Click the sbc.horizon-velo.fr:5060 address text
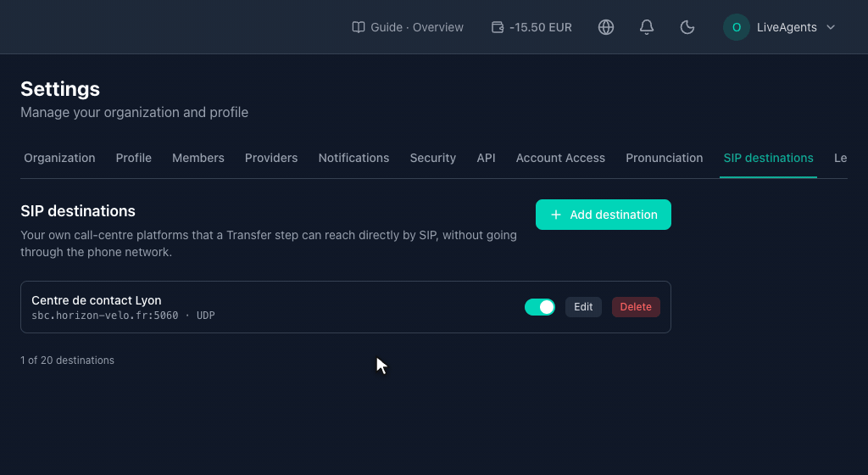This screenshot has width=868, height=475. (104, 316)
